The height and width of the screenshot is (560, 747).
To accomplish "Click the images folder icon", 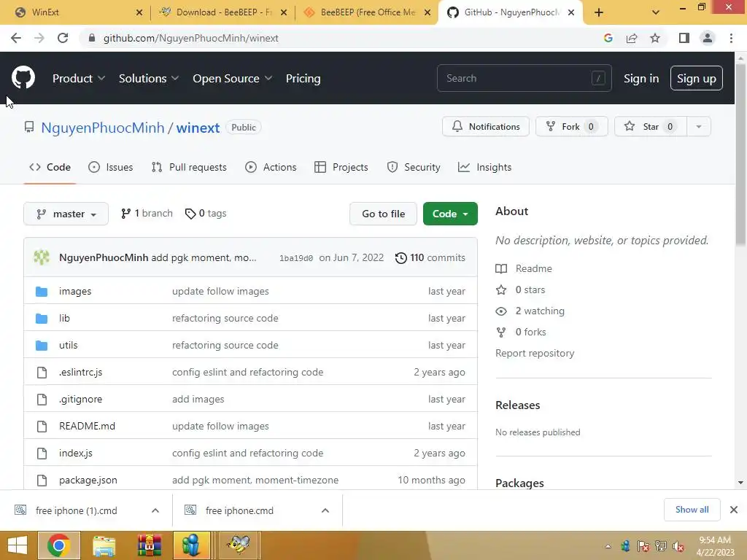I will (42, 292).
